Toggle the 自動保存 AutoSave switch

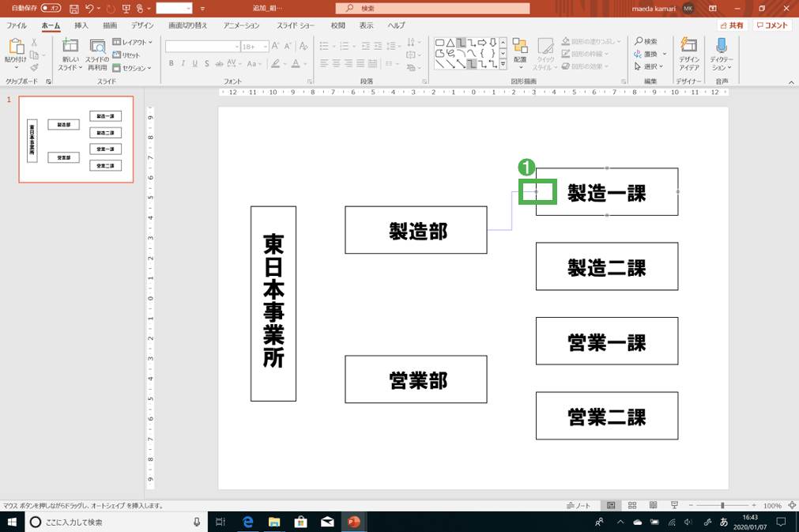pyautogui.click(x=51, y=8)
